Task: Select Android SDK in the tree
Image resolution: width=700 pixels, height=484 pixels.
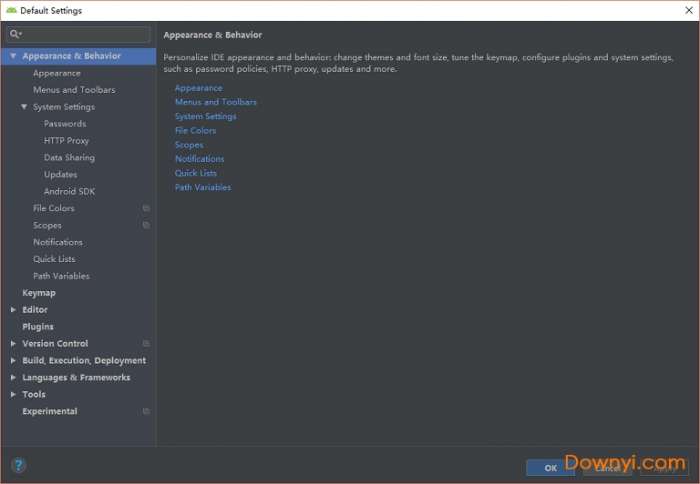Action: pos(69,192)
